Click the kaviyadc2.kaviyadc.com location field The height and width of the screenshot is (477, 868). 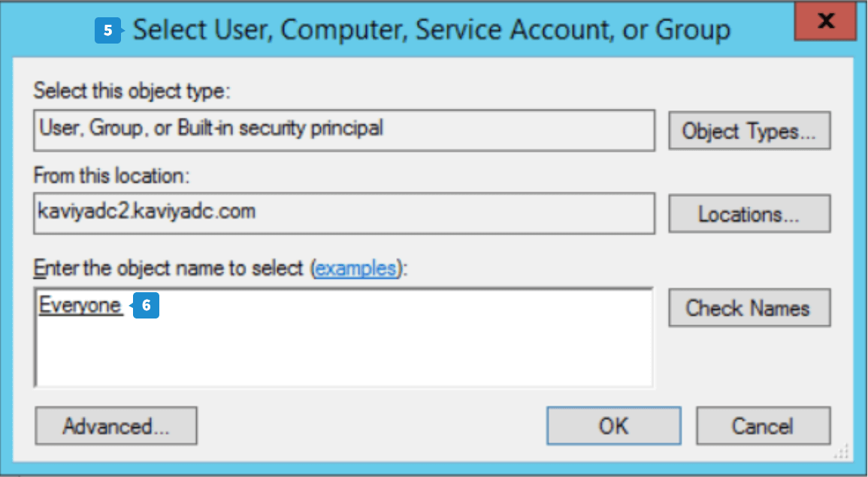[x=344, y=213]
